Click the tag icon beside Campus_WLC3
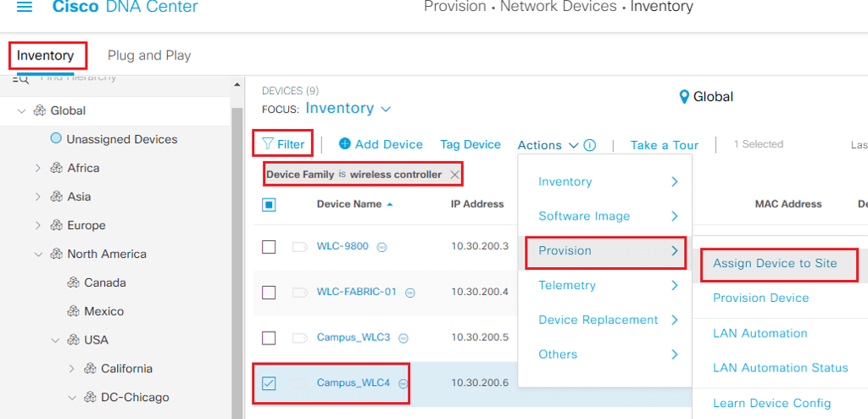Image resolution: width=868 pixels, height=419 pixels. 300,338
